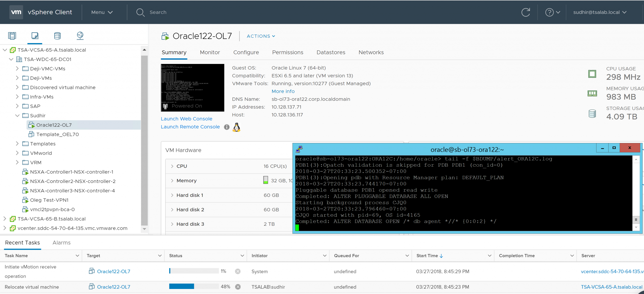This screenshot has height=294, width=644.
Task: Cancel the Relocate virtual machine task
Action: 238,287
